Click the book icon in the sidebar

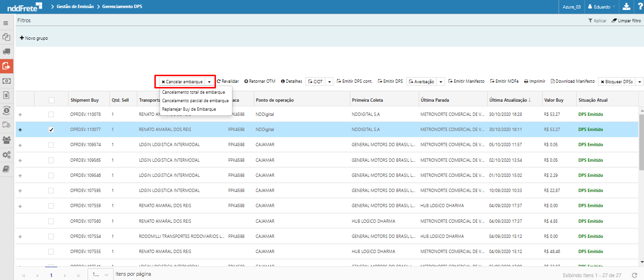click(7, 169)
